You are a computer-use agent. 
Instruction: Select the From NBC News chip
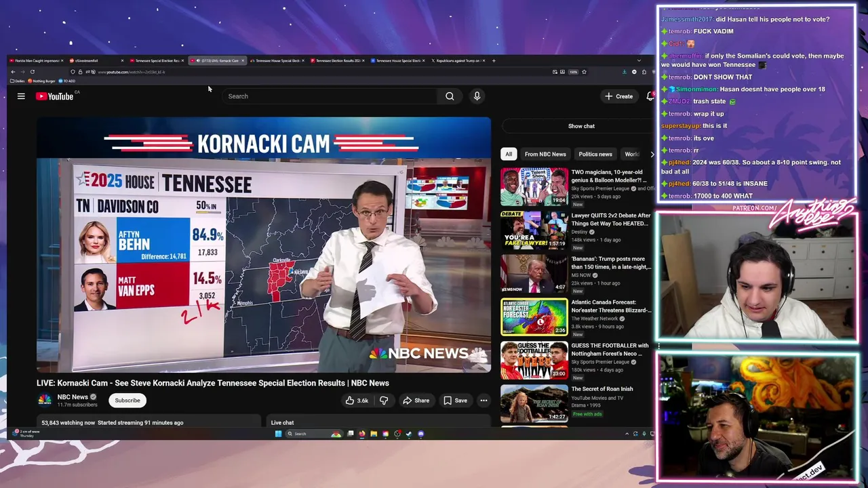(545, 154)
